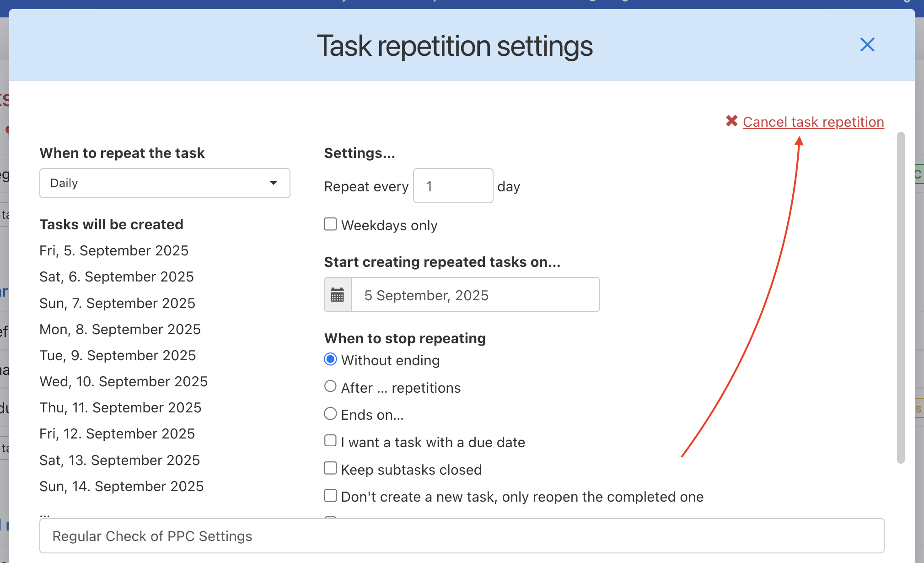Select the Without ending radio option
The width and height of the screenshot is (924, 563).
coord(330,359)
